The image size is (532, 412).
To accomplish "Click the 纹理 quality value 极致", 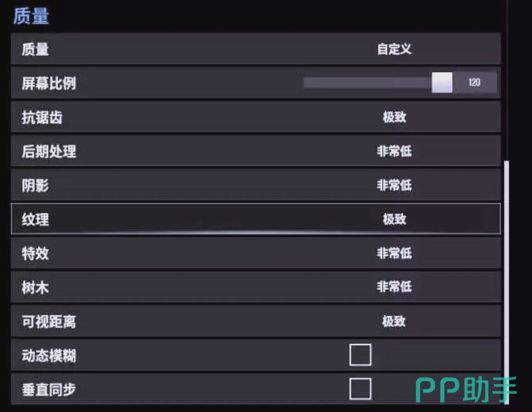I will pos(394,219).
